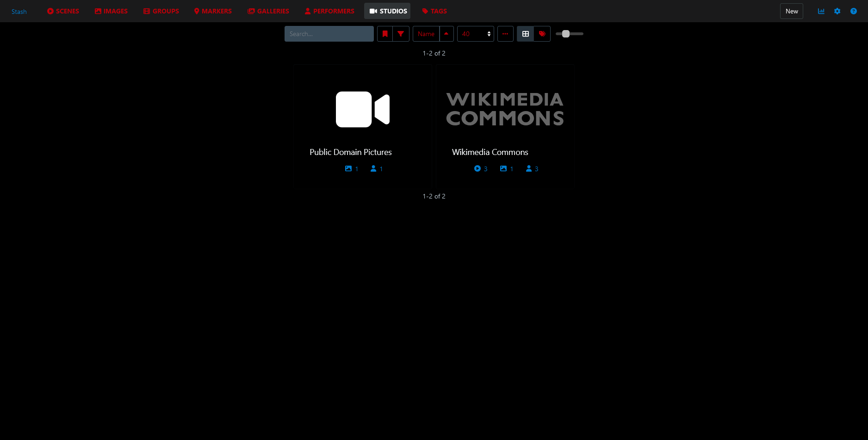Open the three-dots more options menu
Image resolution: width=868 pixels, height=440 pixels.
pos(505,34)
